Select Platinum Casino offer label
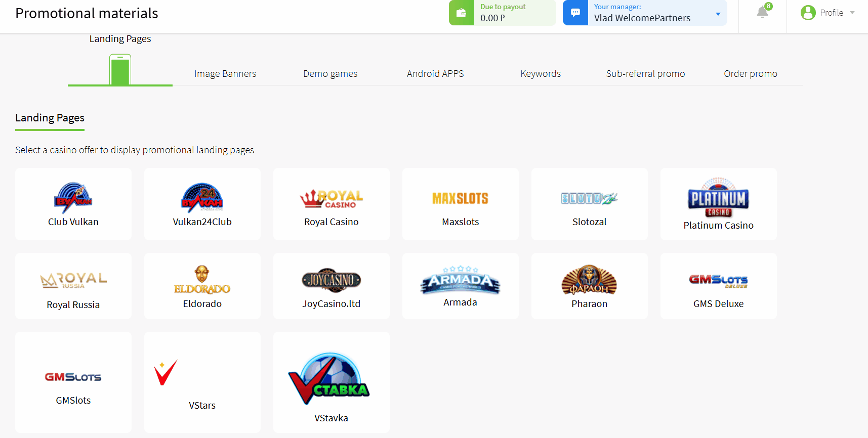This screenshot has height=438, width=868. click(x=719, y=226)
